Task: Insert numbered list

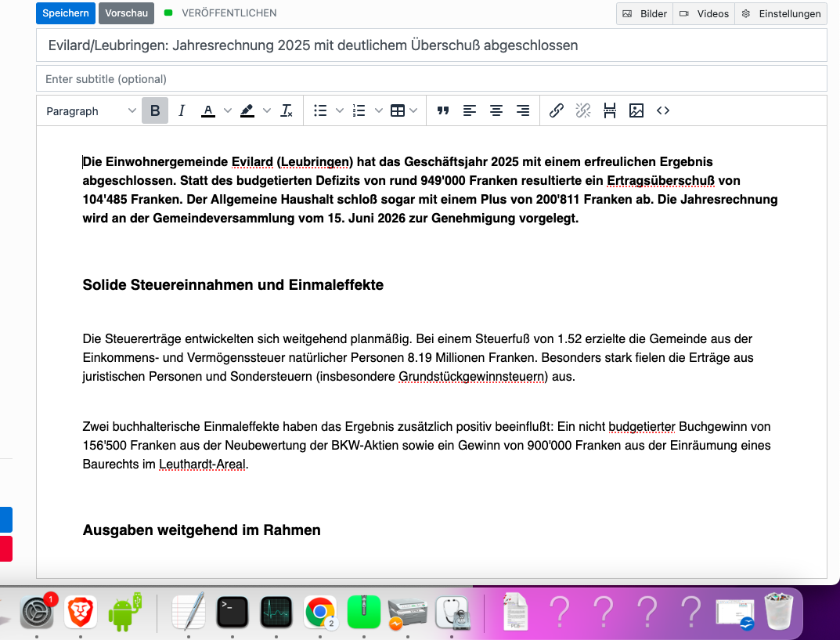Action: [359, 110]
